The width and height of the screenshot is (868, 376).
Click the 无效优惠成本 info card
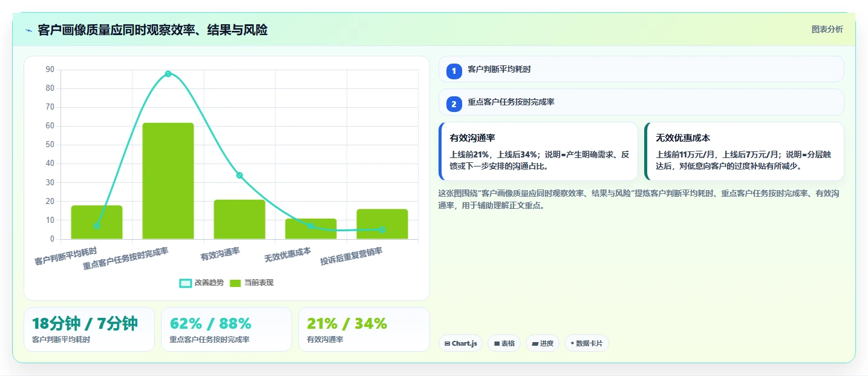point(744,151)
